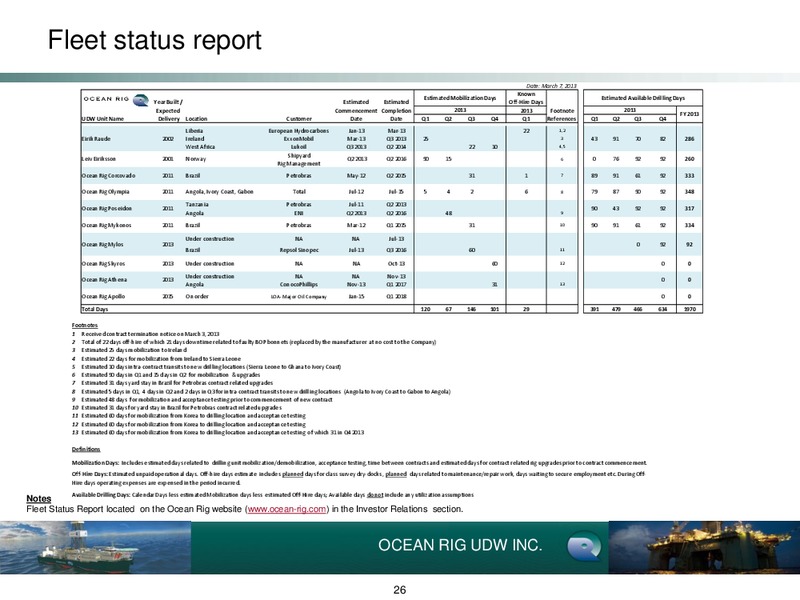
Task: Click the 'Lukoil' customer cell
Action: point(299,147)
